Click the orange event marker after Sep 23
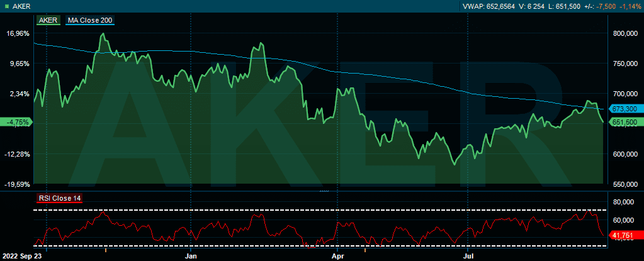This screenshot has height=261, width=644. tap(105, 250)
